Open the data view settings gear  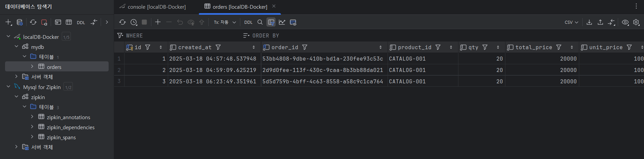point(636,22)
